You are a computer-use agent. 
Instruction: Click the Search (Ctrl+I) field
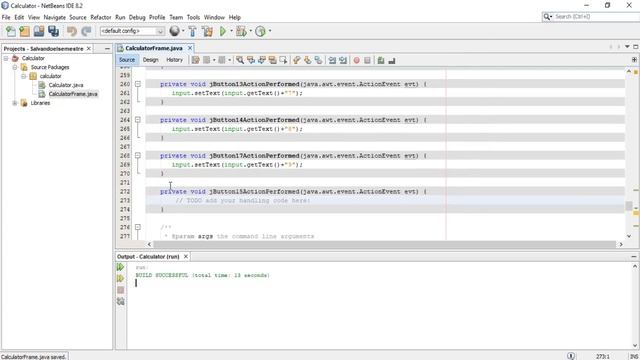click(591, 17)
